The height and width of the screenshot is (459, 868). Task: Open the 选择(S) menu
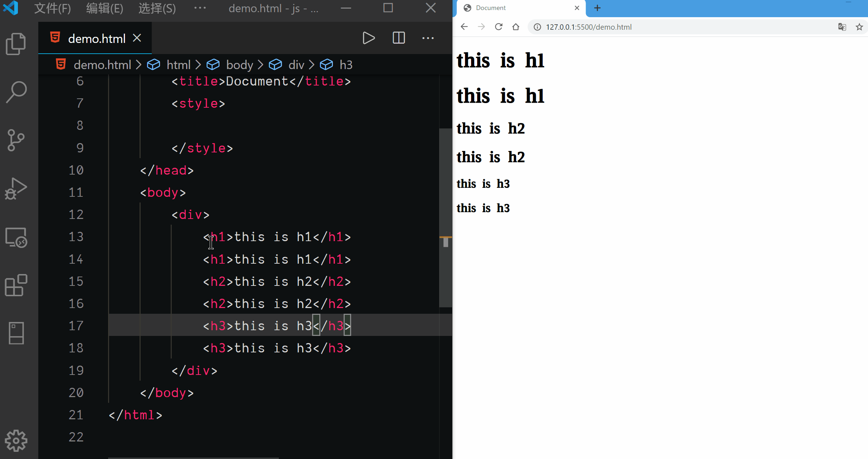point(157,8)
